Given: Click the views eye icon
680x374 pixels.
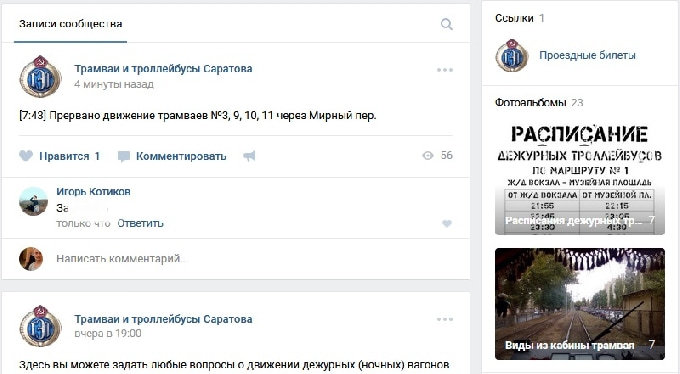Looking at the screenshot, I should point(428,155).
